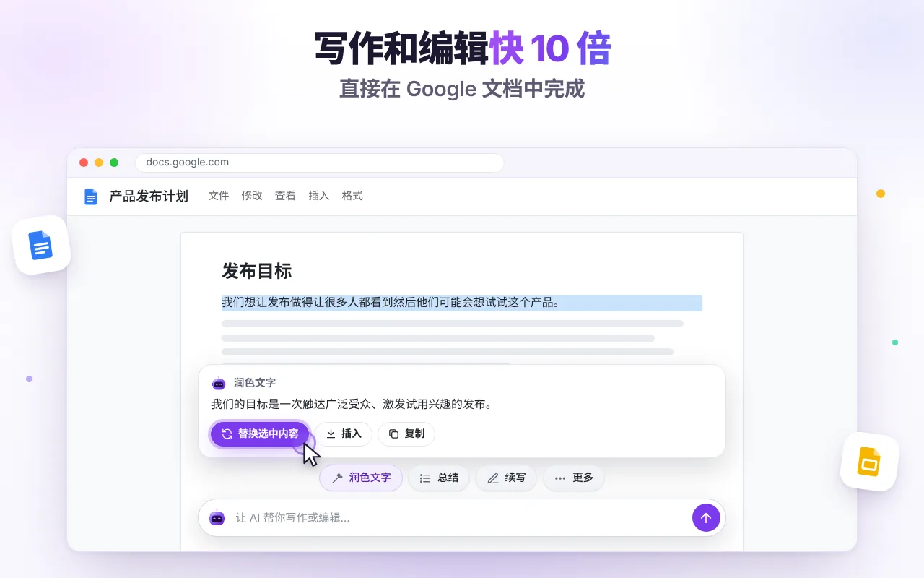Open the 查看 menu

[x=285, y=196]
